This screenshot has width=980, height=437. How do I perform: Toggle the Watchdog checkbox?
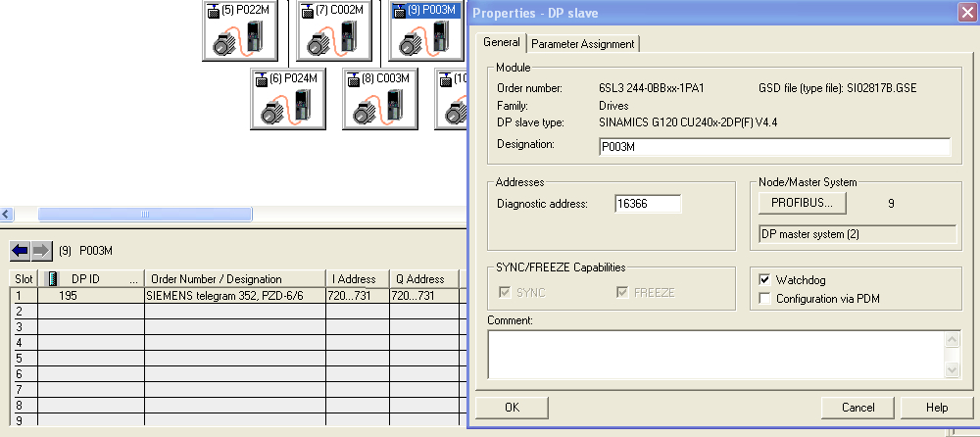point(764,279)
